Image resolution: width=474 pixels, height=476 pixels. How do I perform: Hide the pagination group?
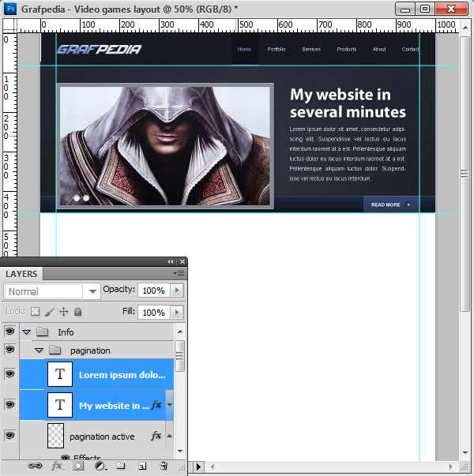9,350
